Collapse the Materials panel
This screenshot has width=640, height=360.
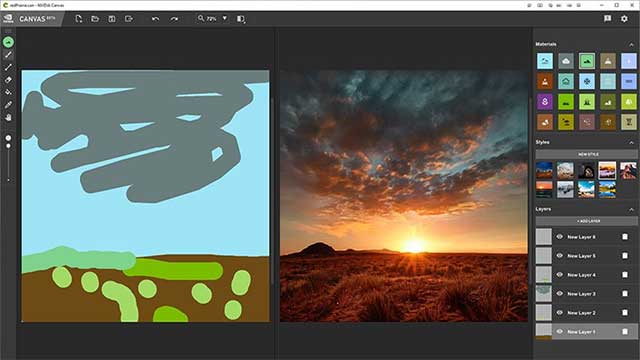click(631, 44)
